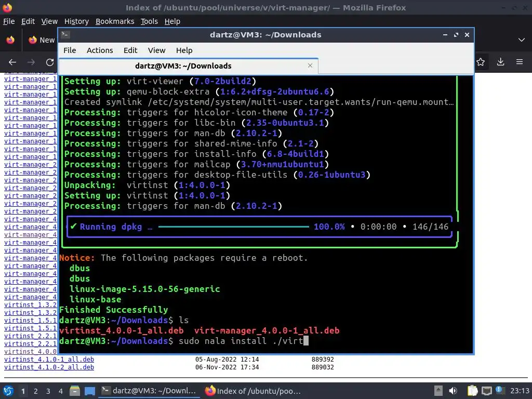Open Firefox History menu

(x=76, y=21)
